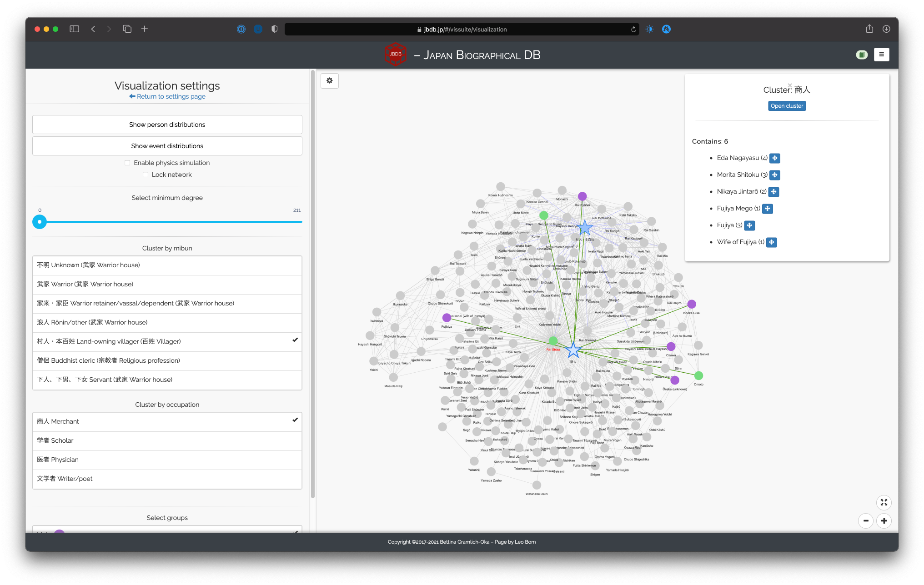924x585 pixels.
Task: Click the green Omoto node
Action: pyautogui.click(x=698, y=375)
